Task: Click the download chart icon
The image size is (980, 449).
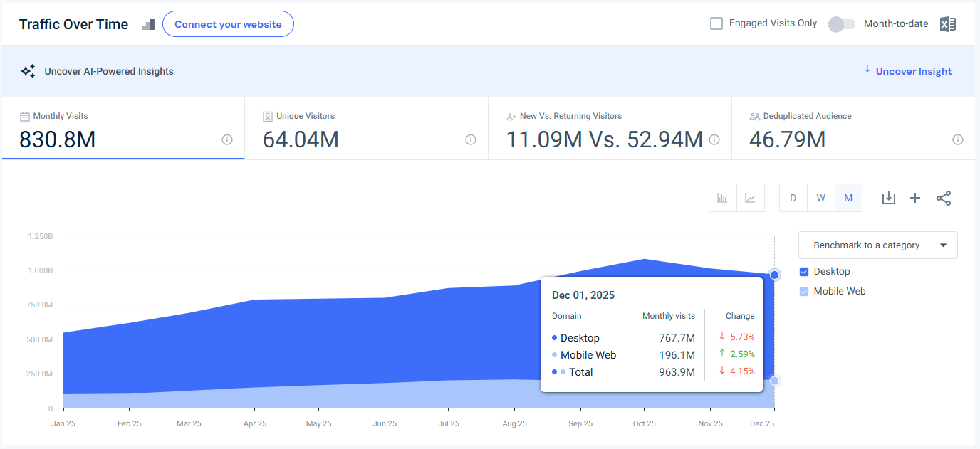Action: pos(888,198)
